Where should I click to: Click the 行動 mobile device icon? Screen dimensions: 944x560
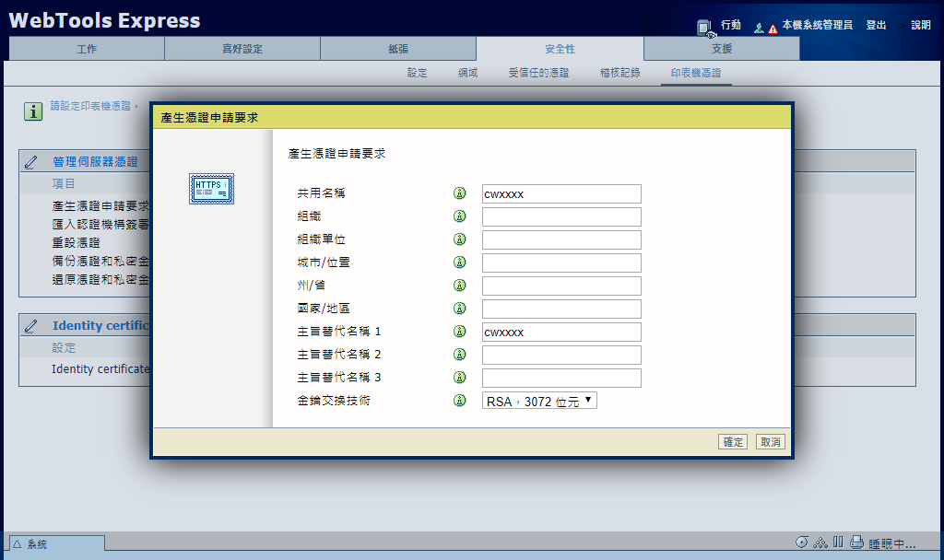pyautogui.click(x=705, y=27)
